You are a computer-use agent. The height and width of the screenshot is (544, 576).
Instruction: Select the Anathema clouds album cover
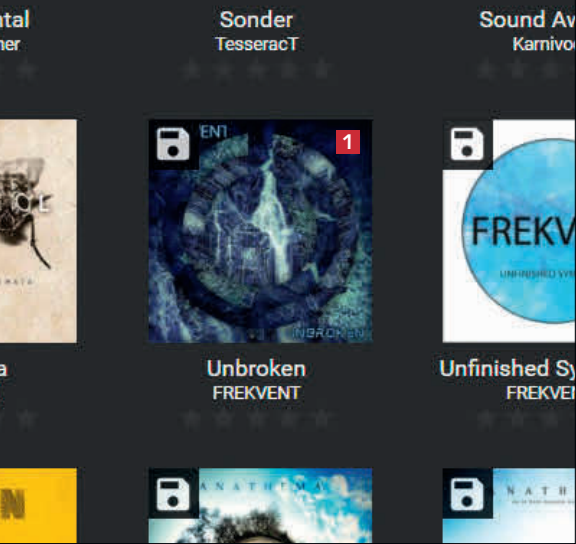tap(260, 506)
